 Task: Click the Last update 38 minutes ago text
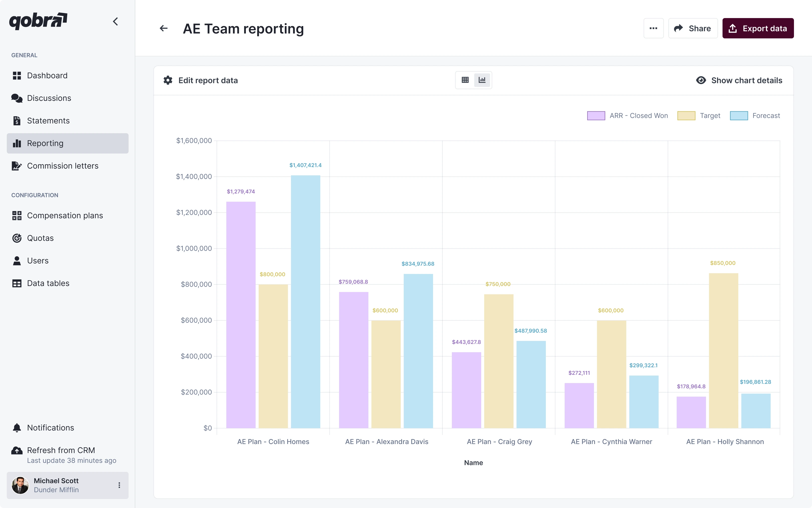71,461
